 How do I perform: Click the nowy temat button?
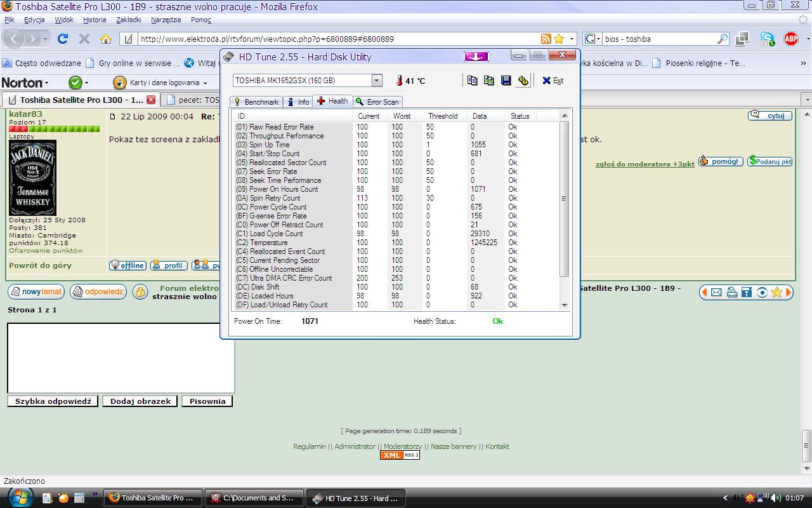[x=36, y=292]
